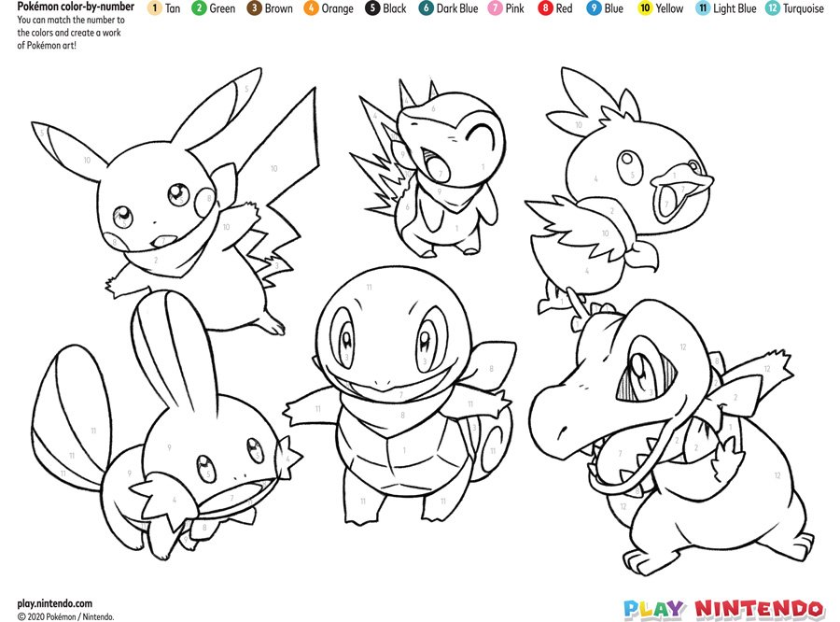
Task: Select the Cyndaquil drawing
Action: tap(428, 168)
